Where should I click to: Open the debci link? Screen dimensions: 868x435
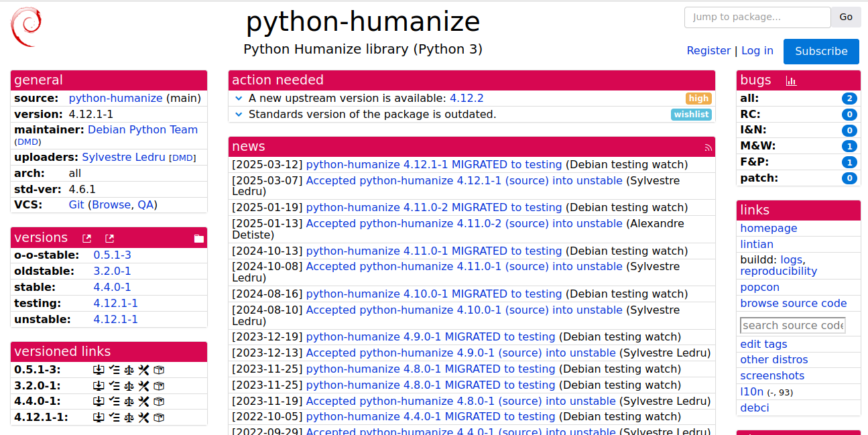(x=755, y=408)
